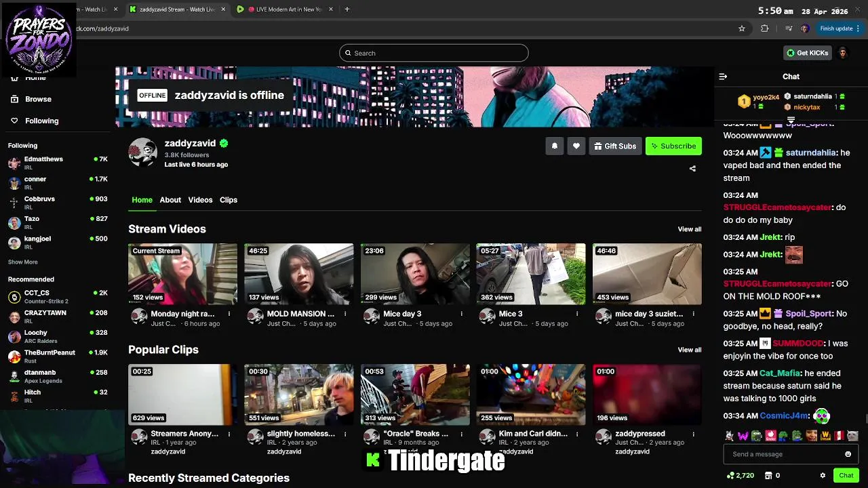Image resolution: width=868 pixels, height=488 pixels.
Task: Send message with the Chat button
Action: (846, 475)
